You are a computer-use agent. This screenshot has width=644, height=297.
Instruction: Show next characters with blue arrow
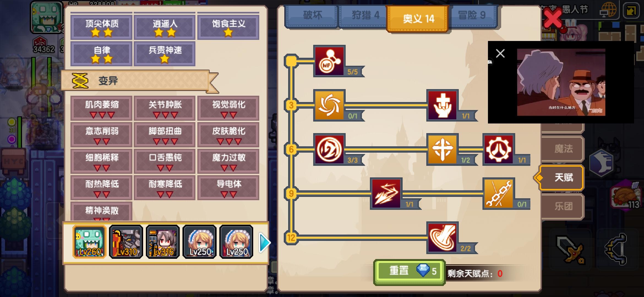coord(264,243)
